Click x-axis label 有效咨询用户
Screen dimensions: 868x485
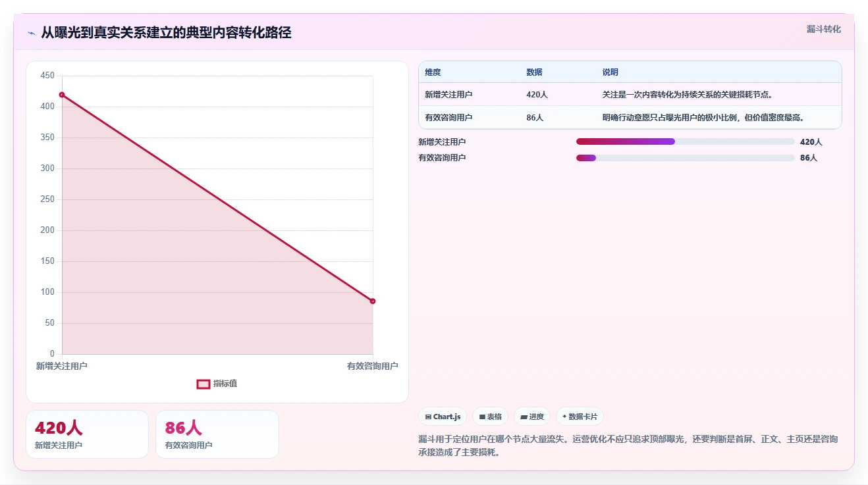tap(372, 367)
